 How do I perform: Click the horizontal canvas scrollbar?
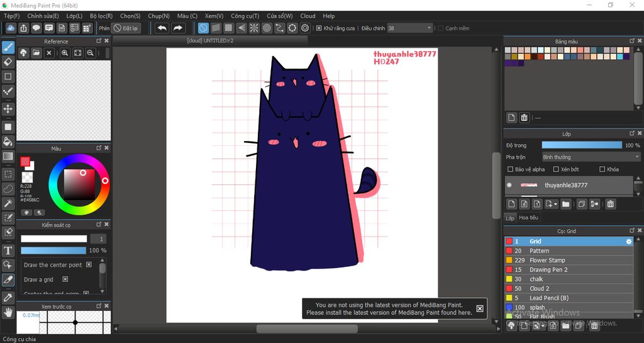pos(307,329)
